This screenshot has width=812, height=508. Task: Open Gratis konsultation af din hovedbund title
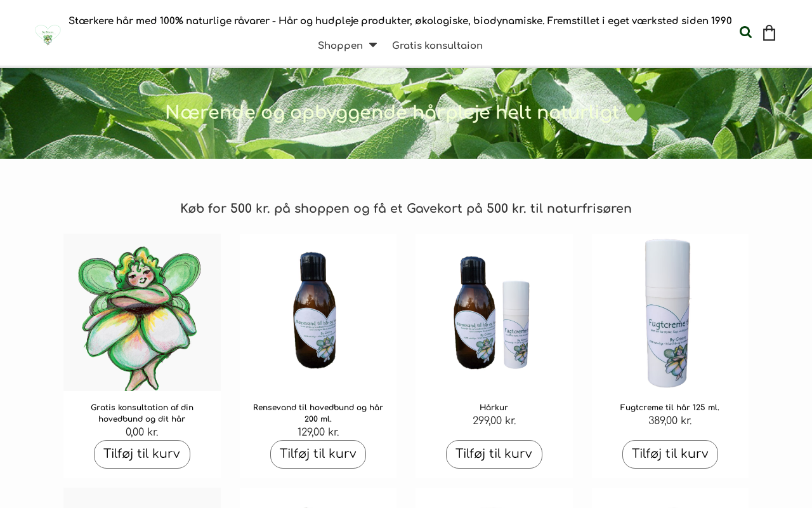coord(142,413)
